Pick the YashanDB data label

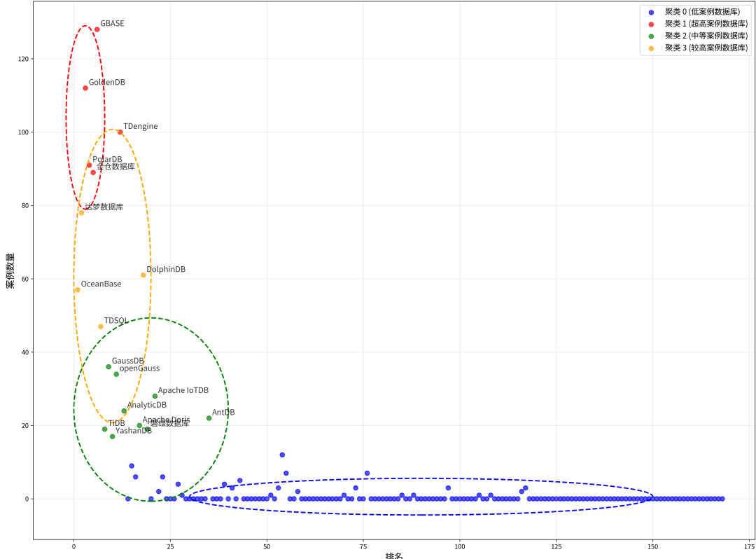pos(134,431)
